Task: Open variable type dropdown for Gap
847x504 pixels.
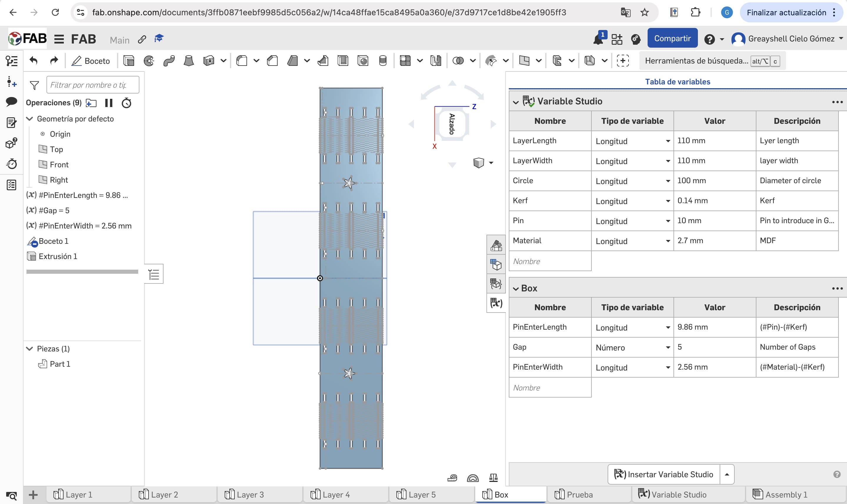Action: (x=668, y=348)
